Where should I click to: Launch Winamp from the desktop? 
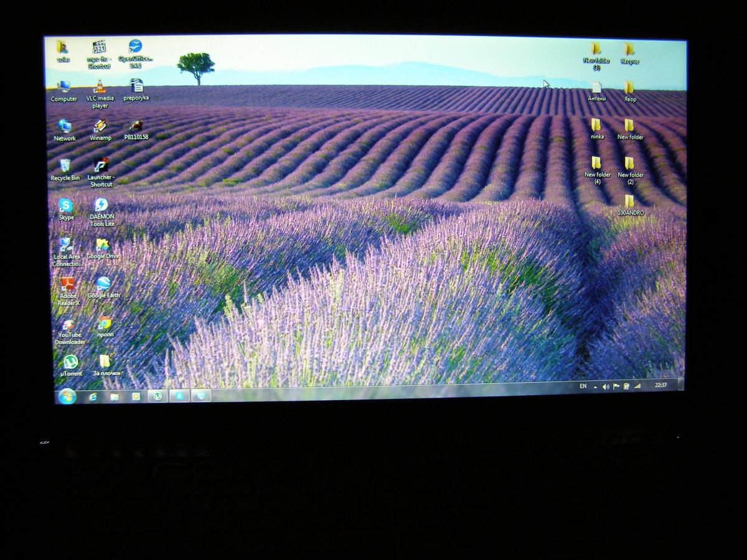(100, 126)
